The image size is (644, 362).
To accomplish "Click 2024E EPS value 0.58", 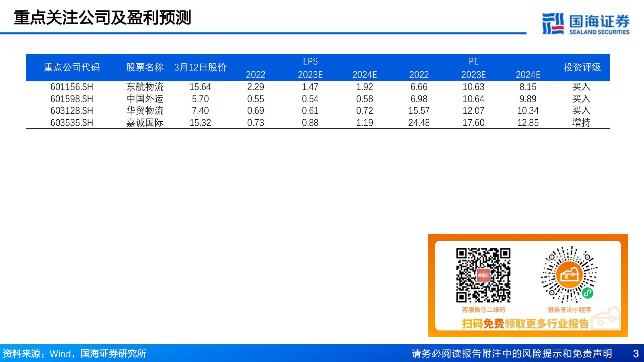I will click(365, 99).
